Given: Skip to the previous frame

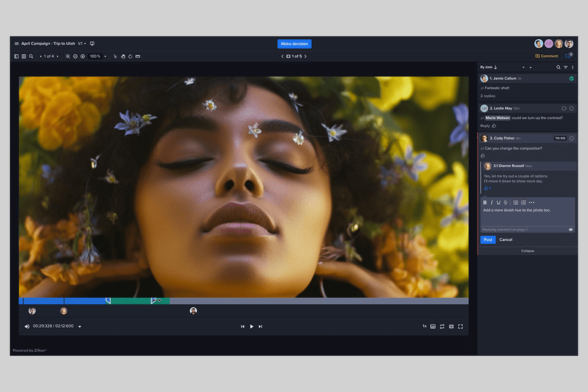Looking at the screenshot, I should click(243, 326).
